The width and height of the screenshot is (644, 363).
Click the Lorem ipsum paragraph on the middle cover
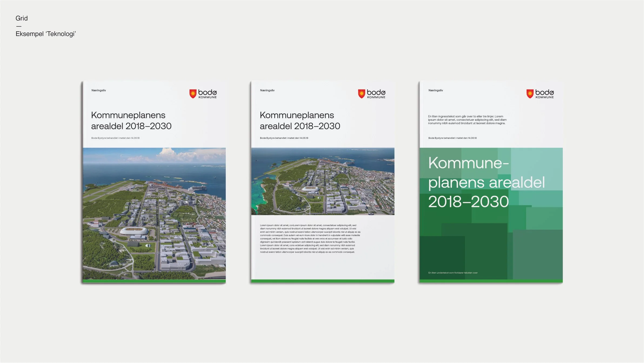(x=310, y=239)
